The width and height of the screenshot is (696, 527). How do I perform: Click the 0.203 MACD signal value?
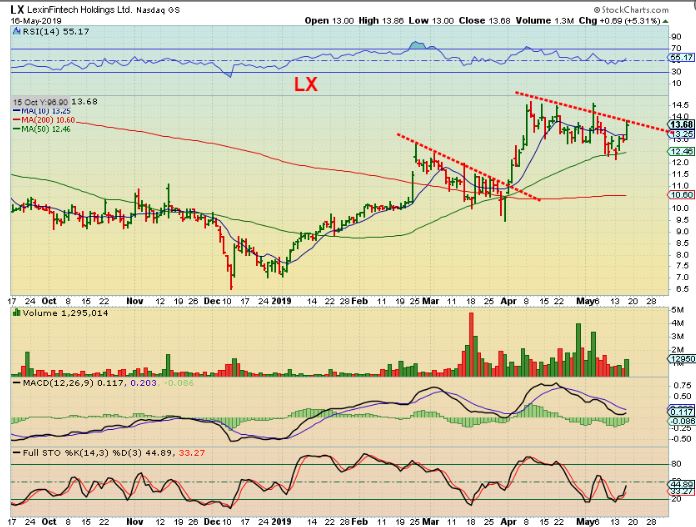point(144,382)
